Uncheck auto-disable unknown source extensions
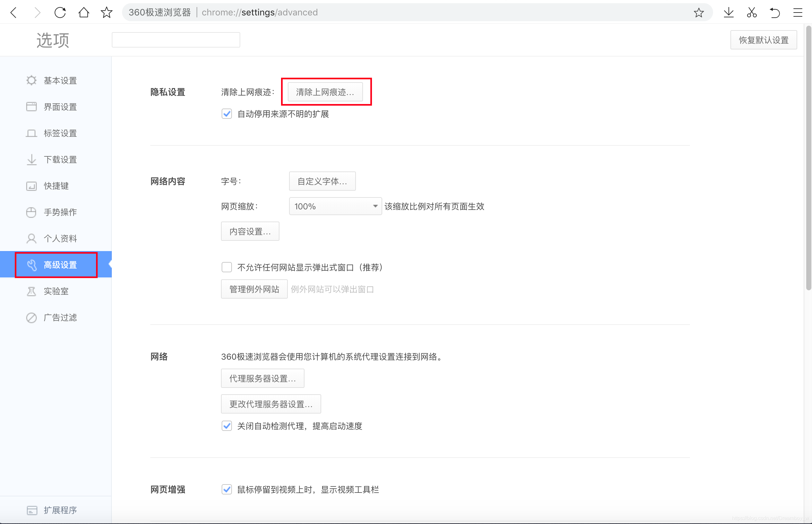Screen dimensions: 812x524 coord(227,114)
